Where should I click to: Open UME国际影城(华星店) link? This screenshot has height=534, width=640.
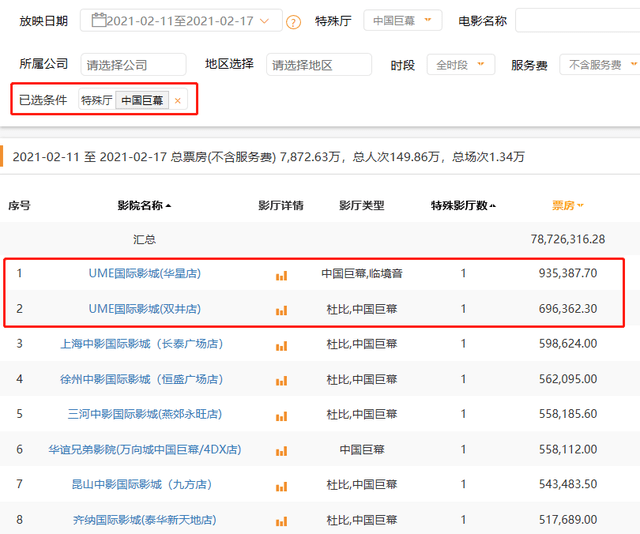[144, 273]
